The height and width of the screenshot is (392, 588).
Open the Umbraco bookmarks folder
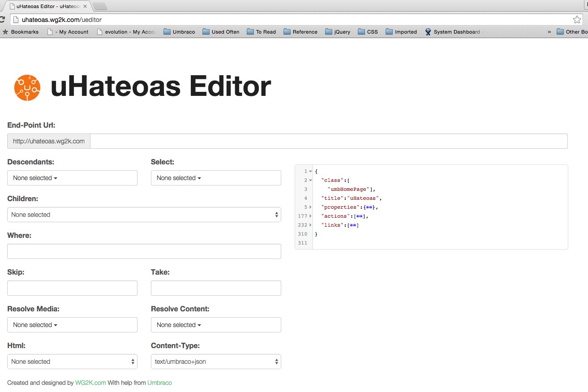coord(179,32)
